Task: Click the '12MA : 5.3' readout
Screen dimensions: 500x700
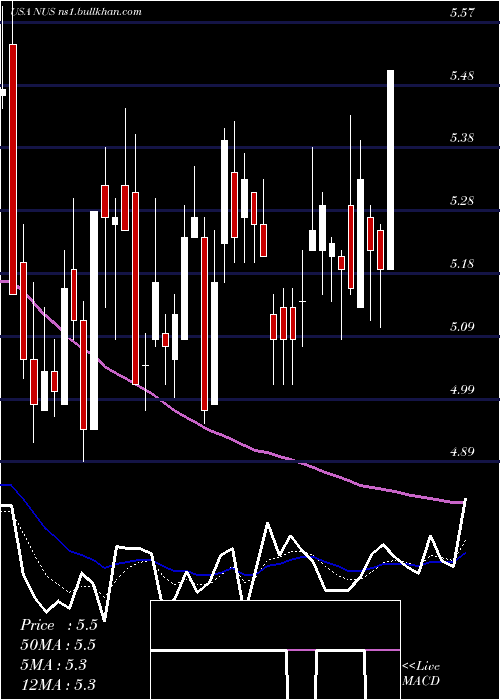Action: 58,684
